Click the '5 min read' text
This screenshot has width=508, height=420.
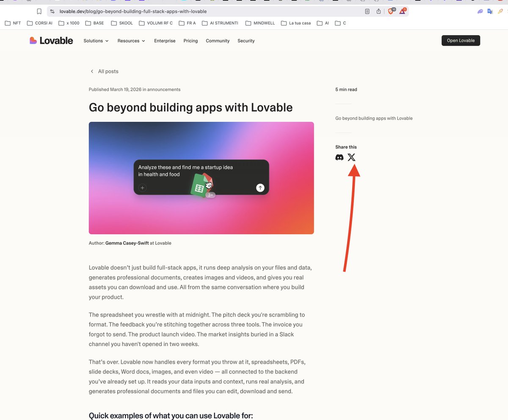point(346,90)
